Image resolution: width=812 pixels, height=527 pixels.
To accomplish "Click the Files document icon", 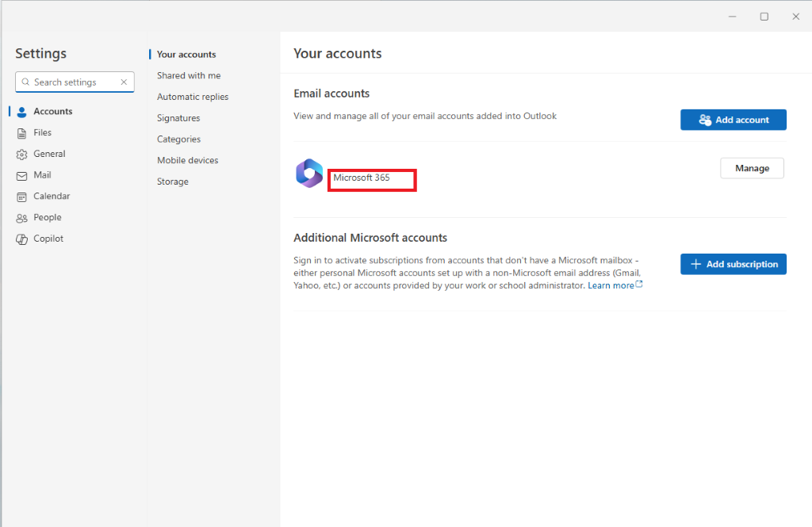I will tap(21, 133).
